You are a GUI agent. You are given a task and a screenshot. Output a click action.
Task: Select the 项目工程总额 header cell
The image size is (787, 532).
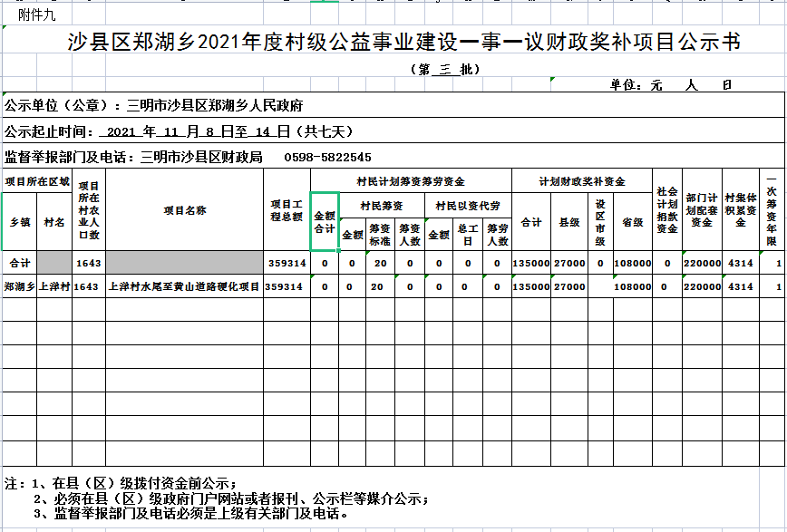pos(287,210)
